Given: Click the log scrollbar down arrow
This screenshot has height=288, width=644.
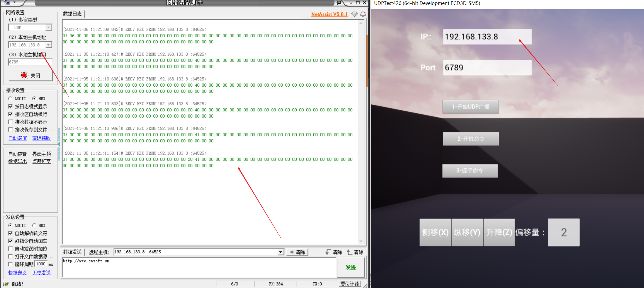Looking at the screenshot, I should tap(361, 241).
